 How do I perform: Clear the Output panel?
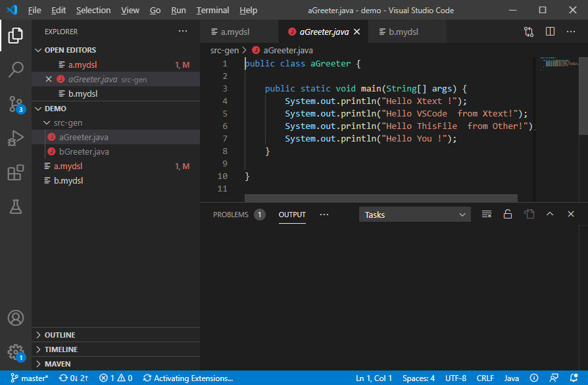[x=486, y=215]
